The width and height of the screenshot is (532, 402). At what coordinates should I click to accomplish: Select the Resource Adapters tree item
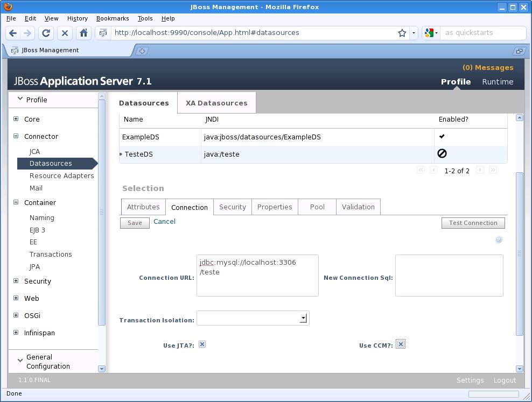(x=62, y=175)
